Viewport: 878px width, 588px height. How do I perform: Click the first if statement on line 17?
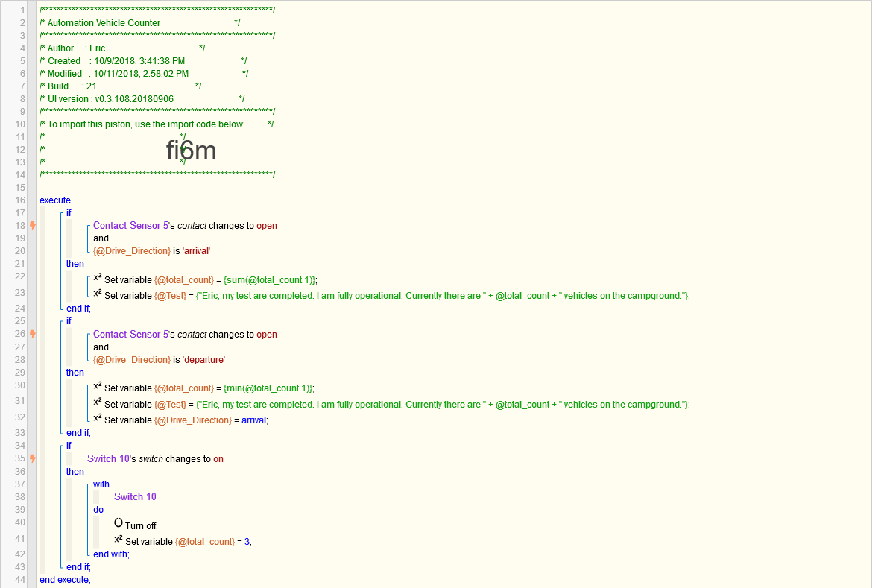69,213
